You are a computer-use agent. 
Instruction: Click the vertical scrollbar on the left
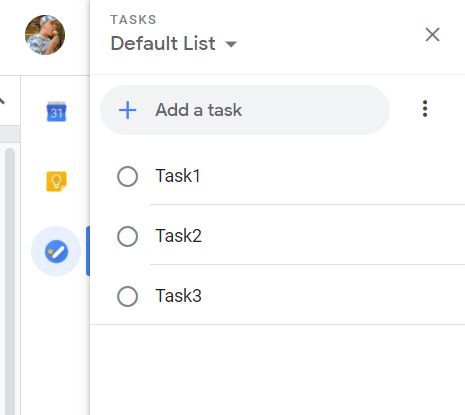pyautogui.click(x=10, y=280)
